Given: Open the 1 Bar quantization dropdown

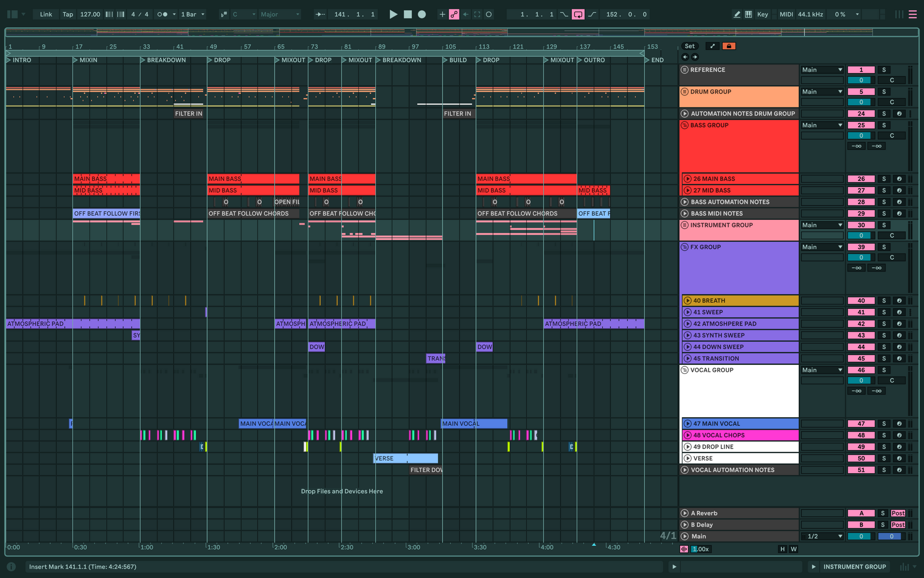Looking at the screenshot, I should (x=193, y=14).
